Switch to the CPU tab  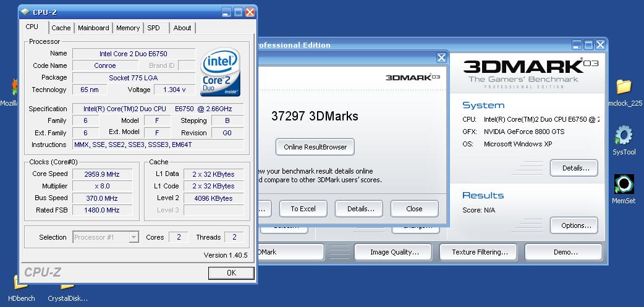click(x=32, y=27)
